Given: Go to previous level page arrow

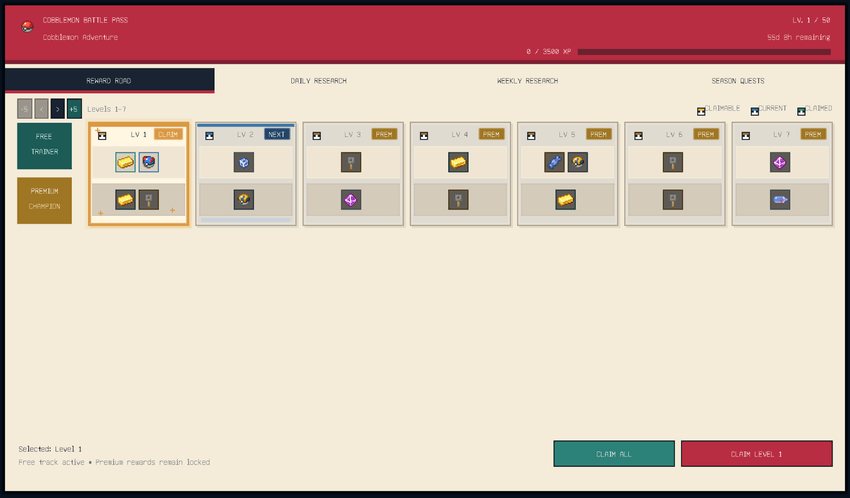Looking at the screenshot, I should (41, 108).
